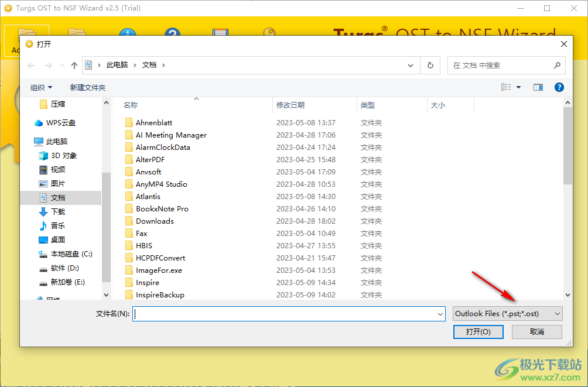588x387 pixels.
Task: Click the 打开(O) button
Action: 478,332
